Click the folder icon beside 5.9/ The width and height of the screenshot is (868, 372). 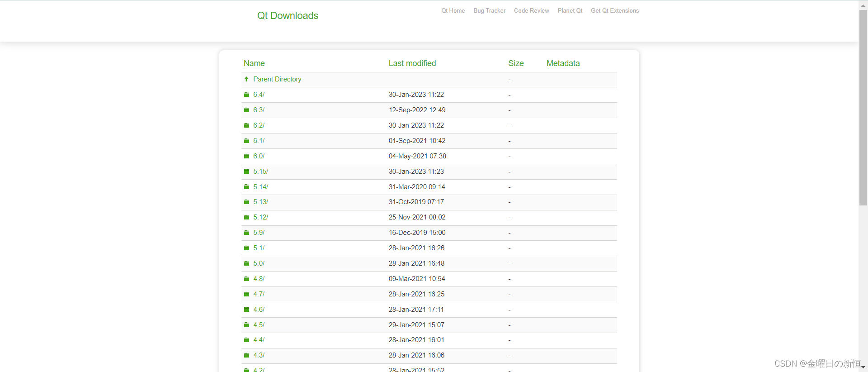point(246,233)
